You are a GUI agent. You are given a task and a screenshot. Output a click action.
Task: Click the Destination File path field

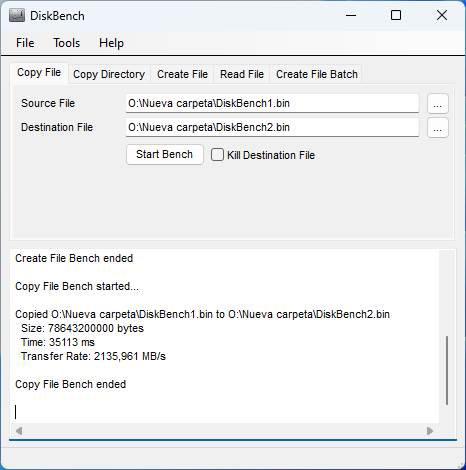coord(272,127)
